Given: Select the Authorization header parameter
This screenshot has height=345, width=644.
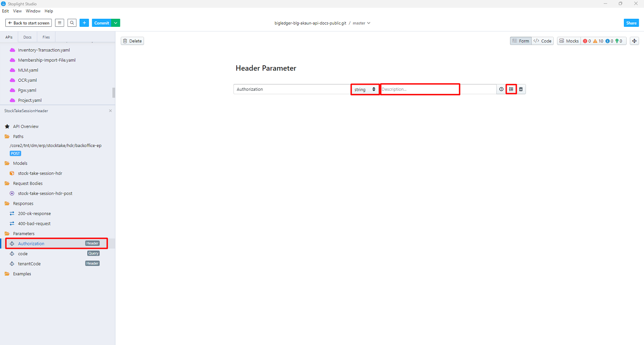Looking at the screenshot, I should click(x=57, y=244).
